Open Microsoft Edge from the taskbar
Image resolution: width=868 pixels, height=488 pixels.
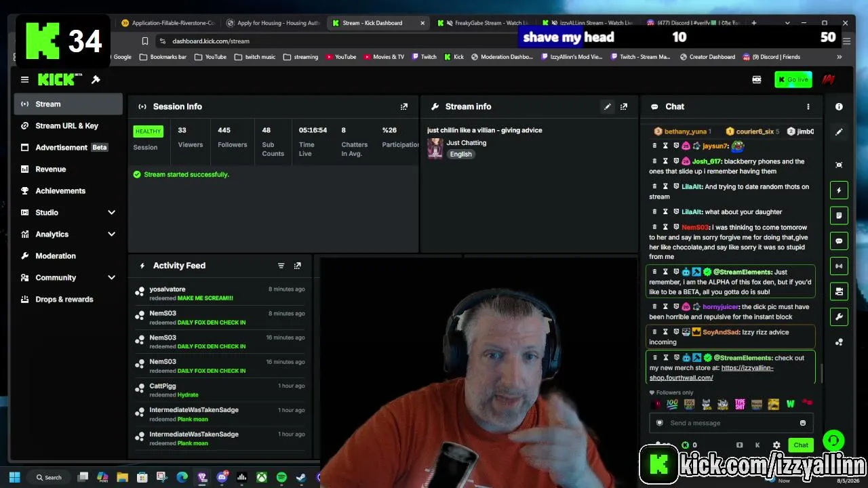[182, 477]
